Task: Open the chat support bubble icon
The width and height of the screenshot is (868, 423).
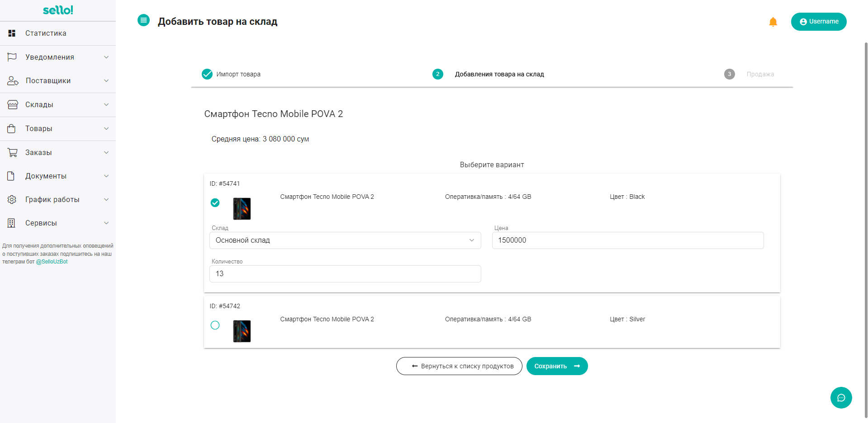Action: [x=841, y=398]
